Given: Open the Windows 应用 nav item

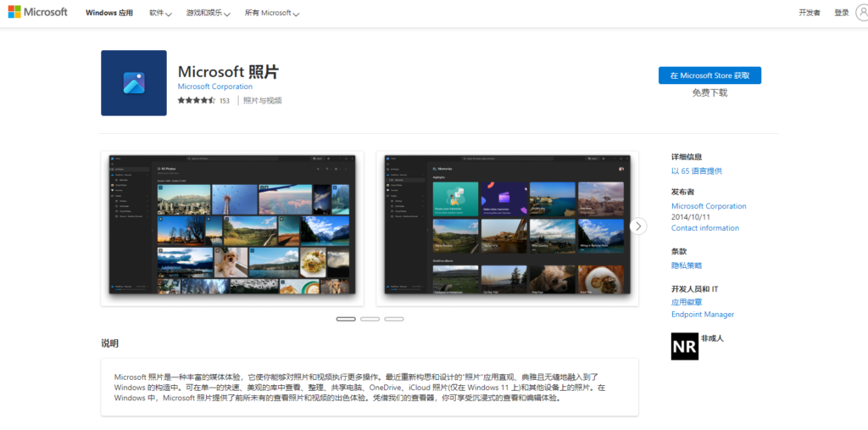Looking at the screenshot, I should 109,13.
